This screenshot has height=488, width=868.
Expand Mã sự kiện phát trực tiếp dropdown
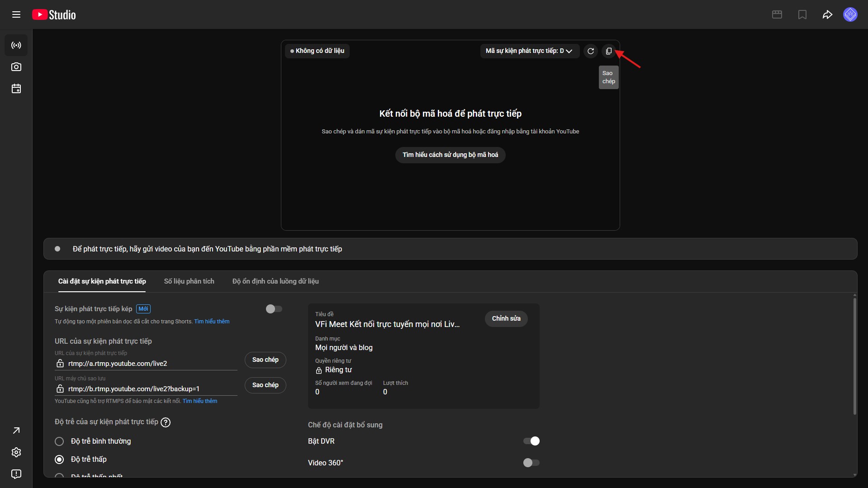(x=529, y=51)
